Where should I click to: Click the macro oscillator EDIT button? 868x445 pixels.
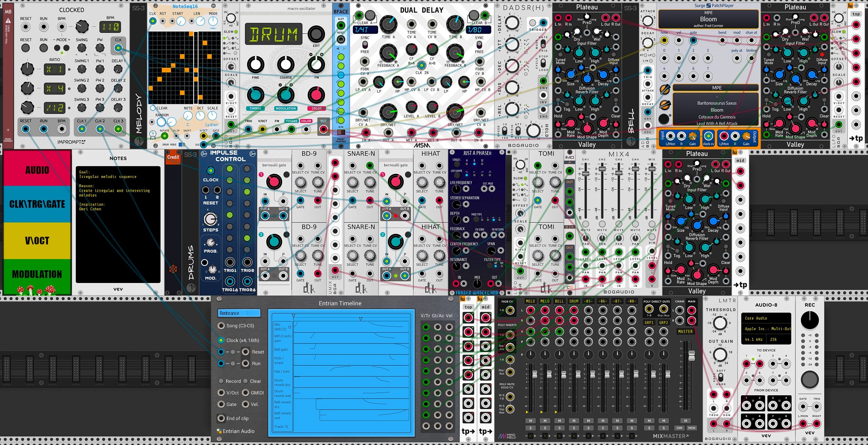(x=316, y=34)
